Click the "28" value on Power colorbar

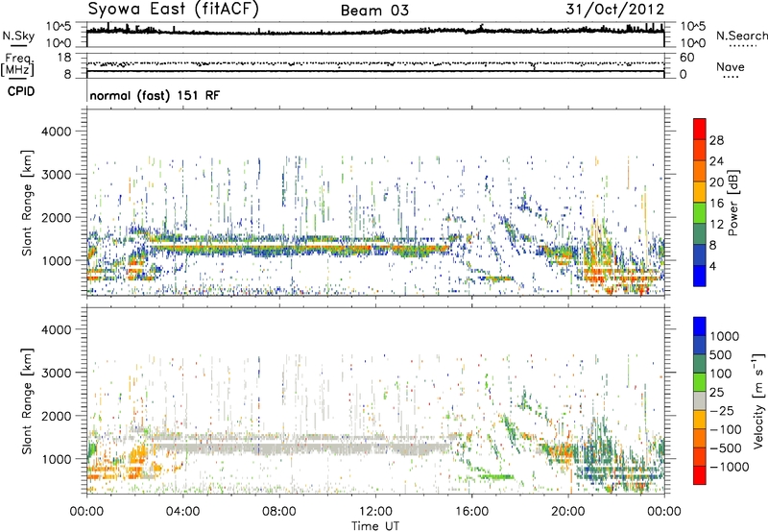coord(716,140)
